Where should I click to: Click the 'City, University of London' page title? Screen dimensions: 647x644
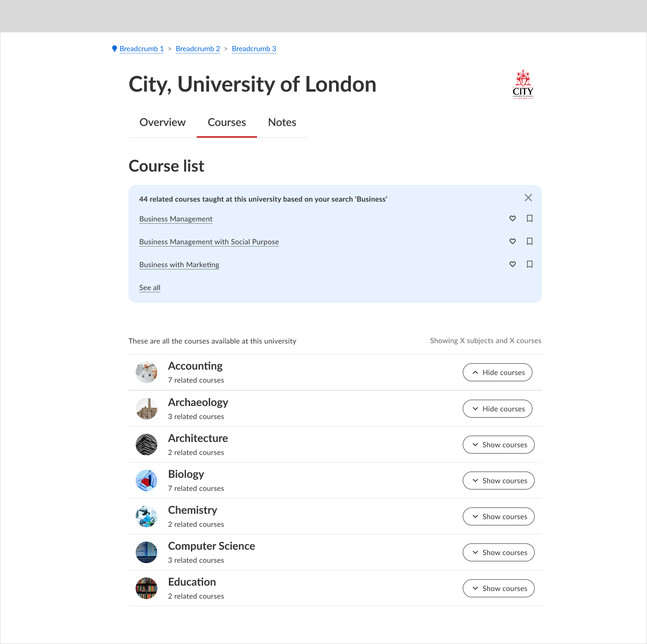click(x=253, y=84)
